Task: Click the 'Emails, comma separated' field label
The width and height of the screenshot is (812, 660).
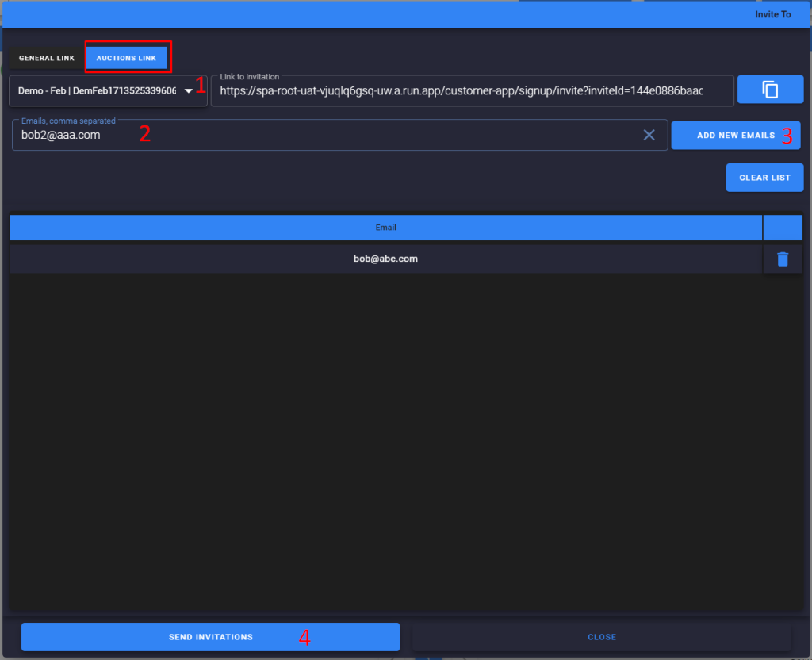Action: click(68, 121)
